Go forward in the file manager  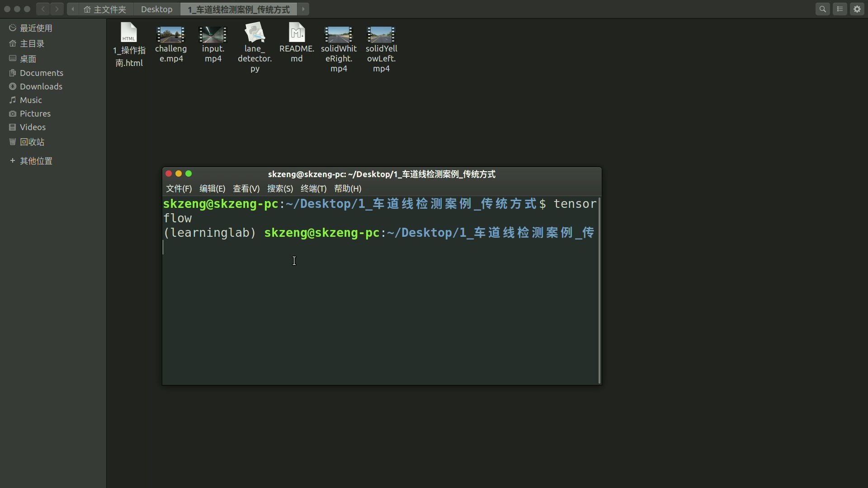tap(57, 9)
